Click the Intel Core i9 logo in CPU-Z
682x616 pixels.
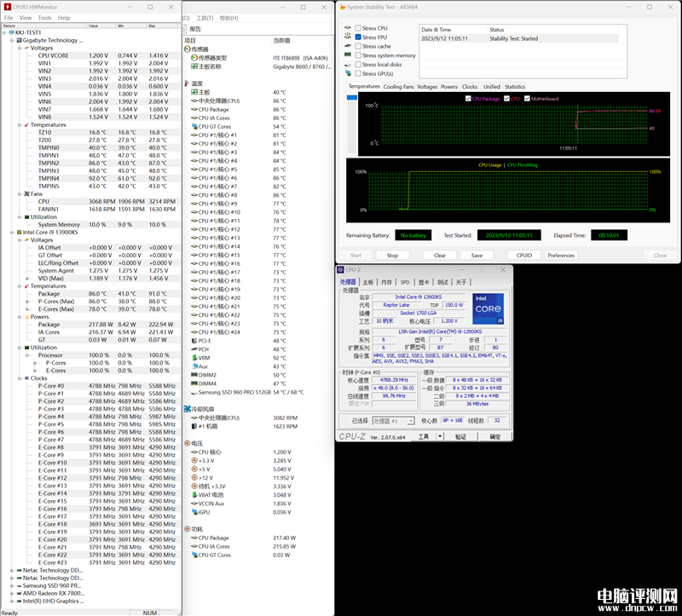[488, 308]
